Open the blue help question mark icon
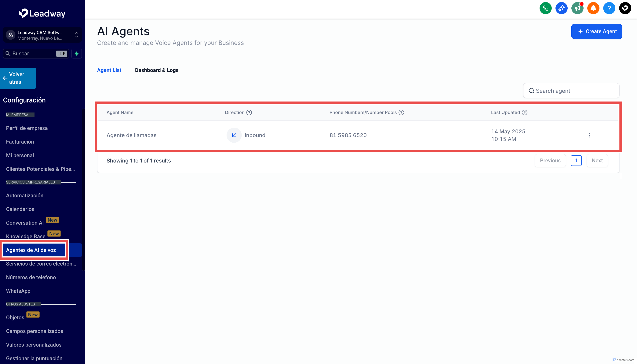This screenshot has width=637, height=364. point(609,9)
